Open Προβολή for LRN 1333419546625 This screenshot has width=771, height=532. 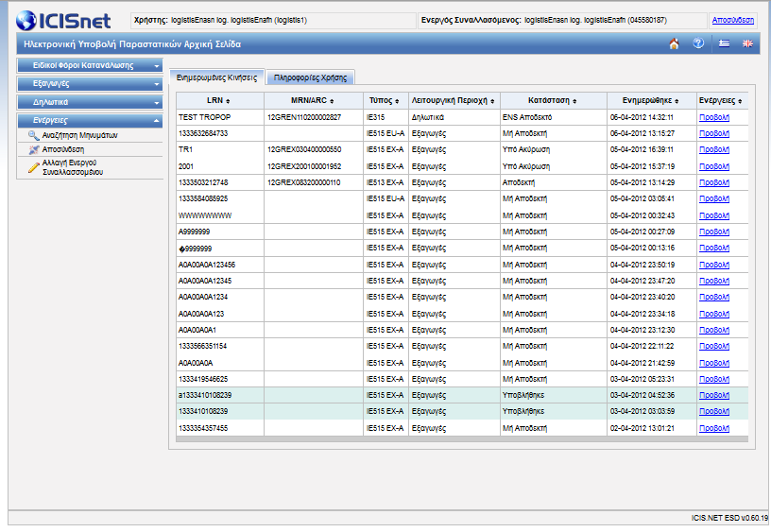(714, 379)
